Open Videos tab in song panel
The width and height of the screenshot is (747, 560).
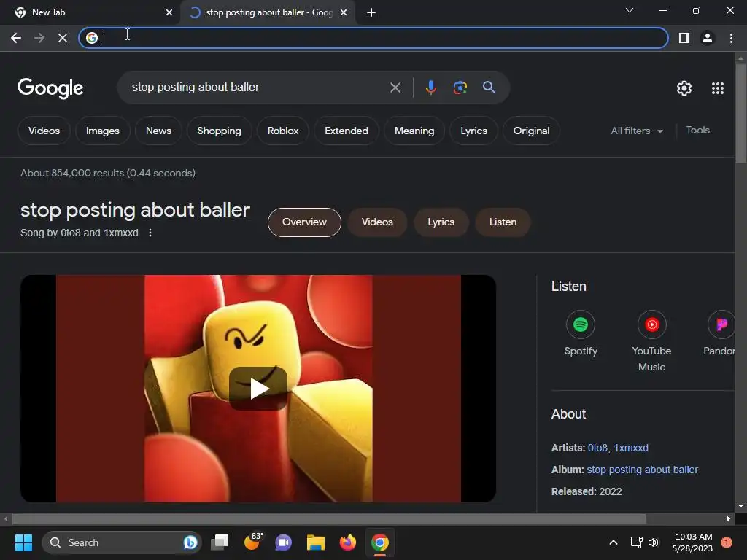(377, 222)
